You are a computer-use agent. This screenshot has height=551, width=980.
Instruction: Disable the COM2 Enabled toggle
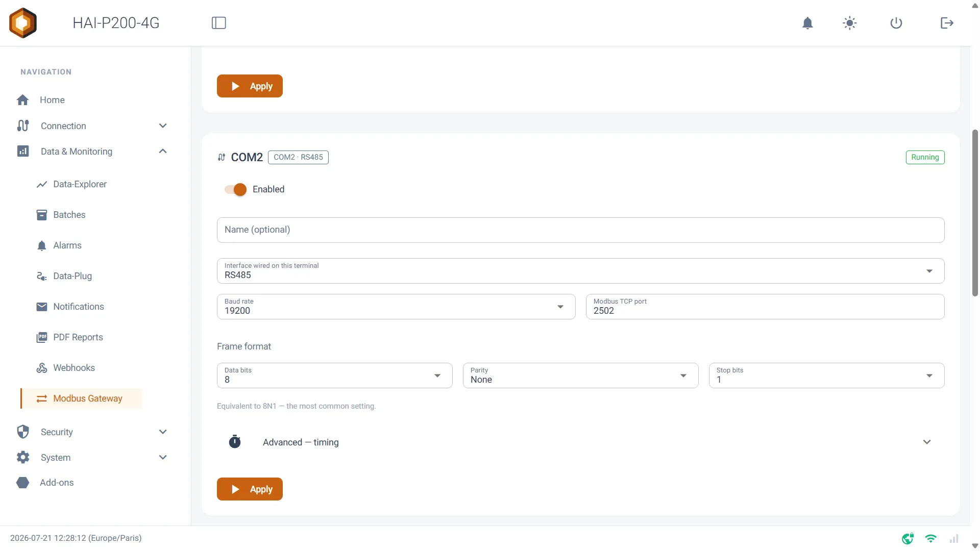coord(236,189)
